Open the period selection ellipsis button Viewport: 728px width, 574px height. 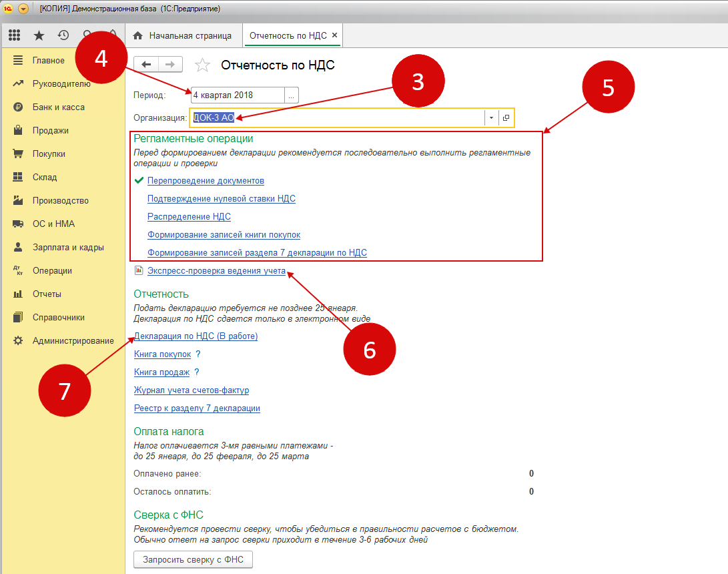(291, 95)
